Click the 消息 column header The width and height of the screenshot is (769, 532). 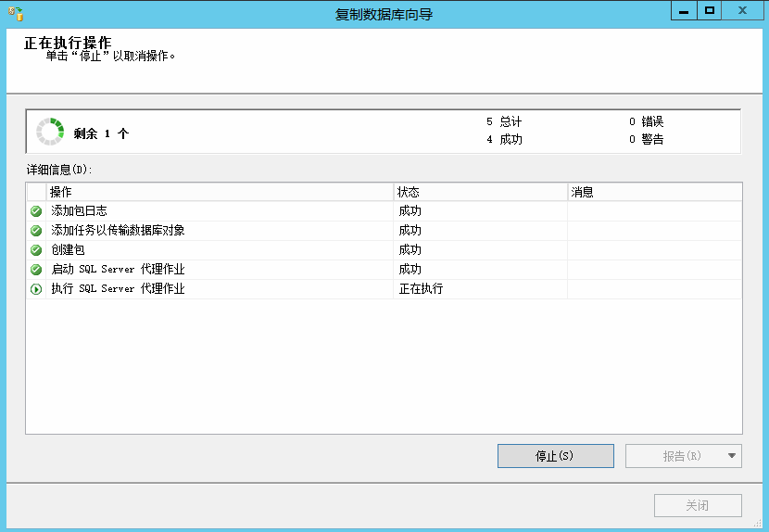coord(654,192)
